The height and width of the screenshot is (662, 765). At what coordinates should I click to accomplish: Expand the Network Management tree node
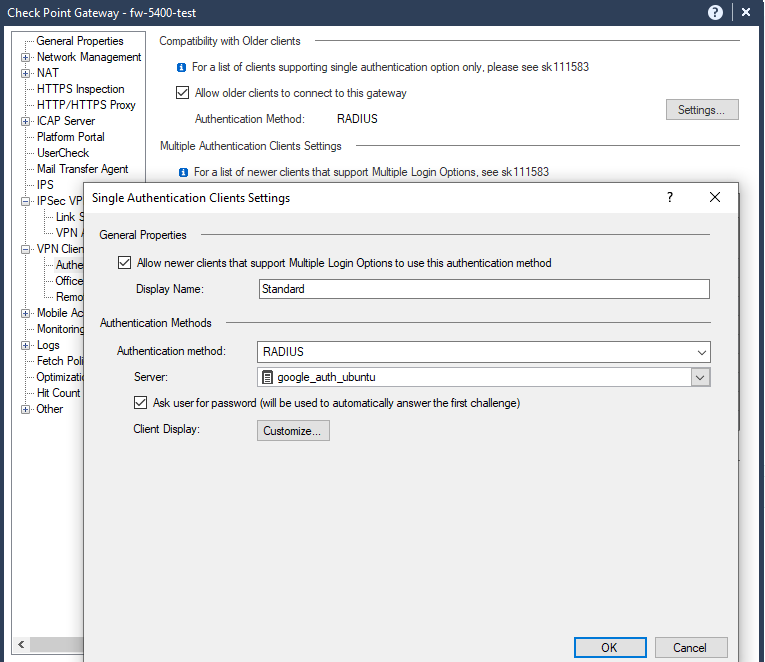pyautogui.click(x=26, y=57)
